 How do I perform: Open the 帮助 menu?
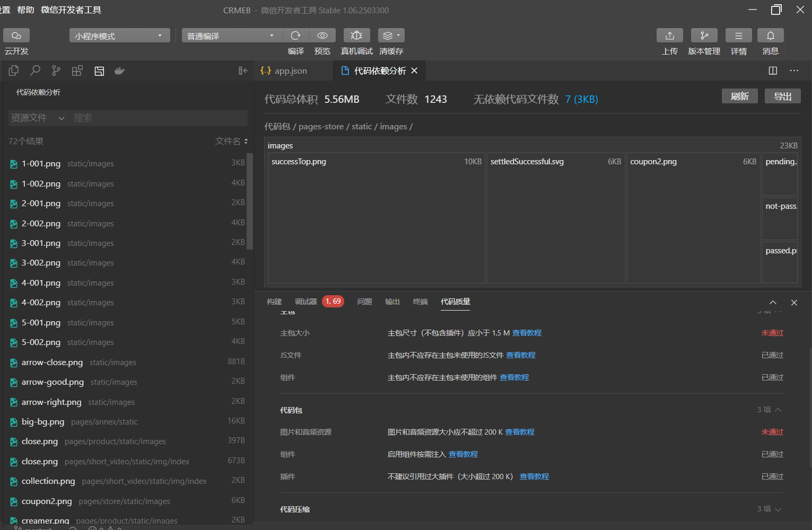pos(25,10)
